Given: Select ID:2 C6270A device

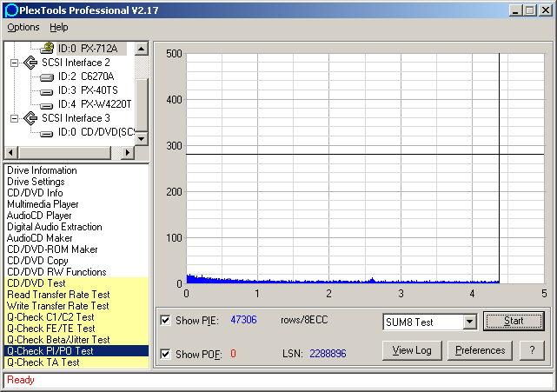Looking at the screenshot, I should [x=86, y=76].
